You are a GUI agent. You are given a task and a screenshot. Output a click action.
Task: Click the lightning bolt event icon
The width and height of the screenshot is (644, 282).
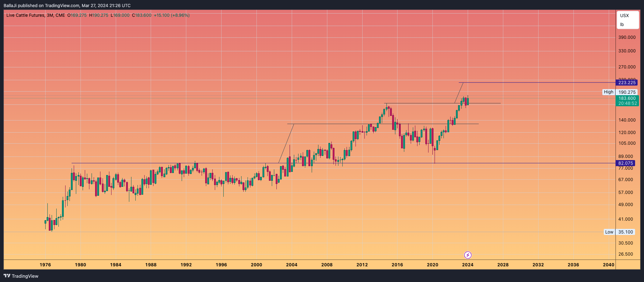pos(468,255)
